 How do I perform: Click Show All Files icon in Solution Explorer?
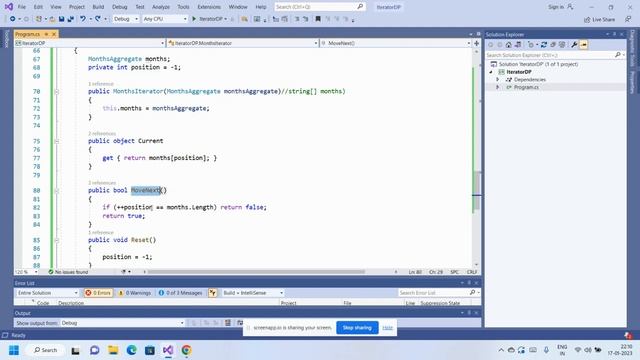tap(562, 44)
